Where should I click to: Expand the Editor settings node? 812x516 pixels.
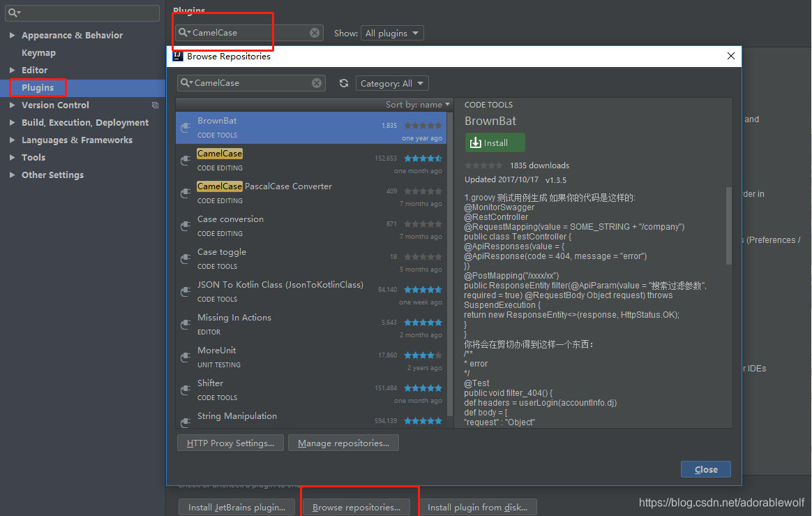click(12, 70)
